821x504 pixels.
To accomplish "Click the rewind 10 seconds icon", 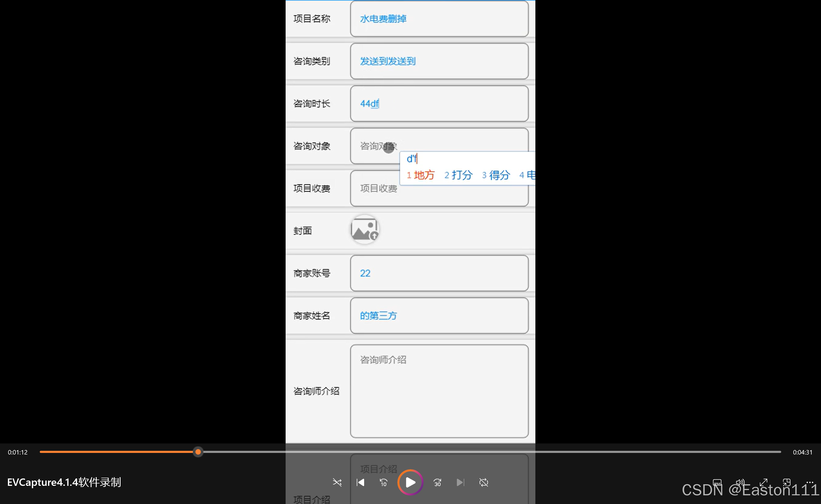I will coord(383,482).
